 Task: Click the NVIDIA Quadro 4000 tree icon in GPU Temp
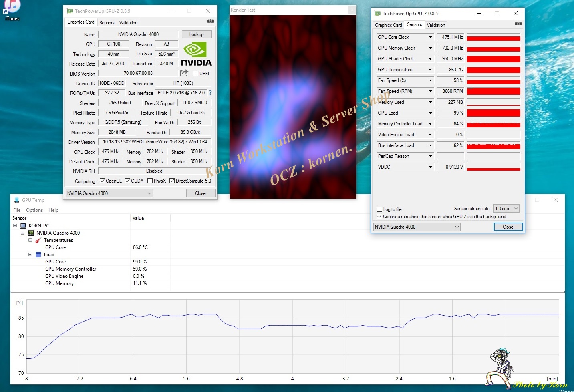(x=31, y=233)
